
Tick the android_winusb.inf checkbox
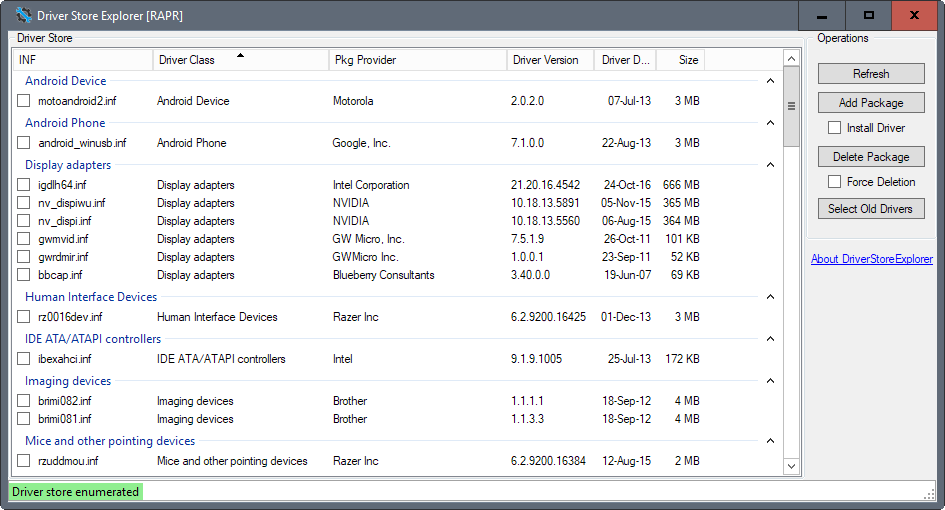coord(24,143)
